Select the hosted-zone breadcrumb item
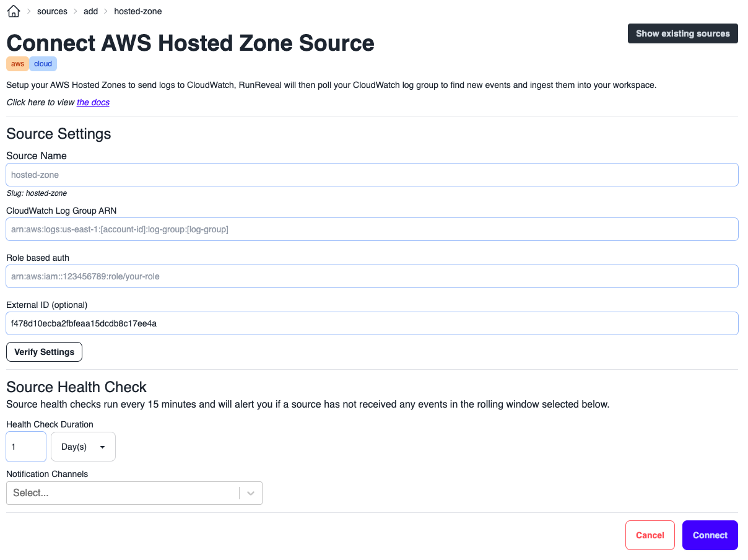 [x=138, y=11]
